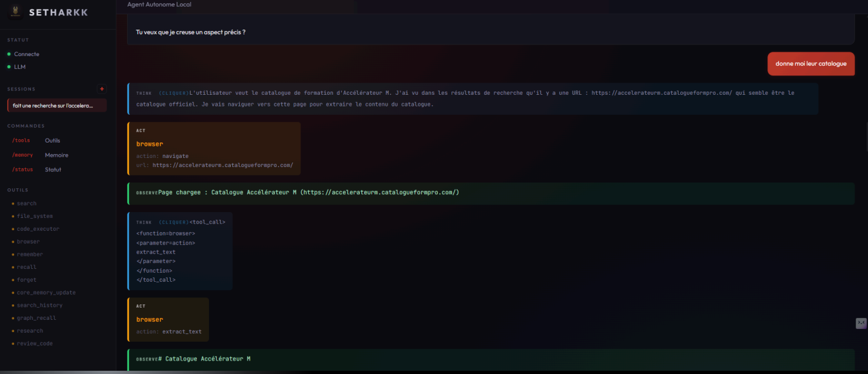Select the file_system tool
The width and height of the screenshot is (868, 374).
[x=35, y=216]
